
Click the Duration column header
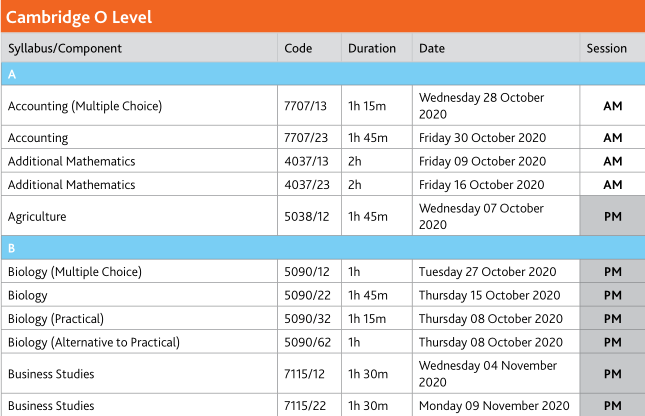372,49
